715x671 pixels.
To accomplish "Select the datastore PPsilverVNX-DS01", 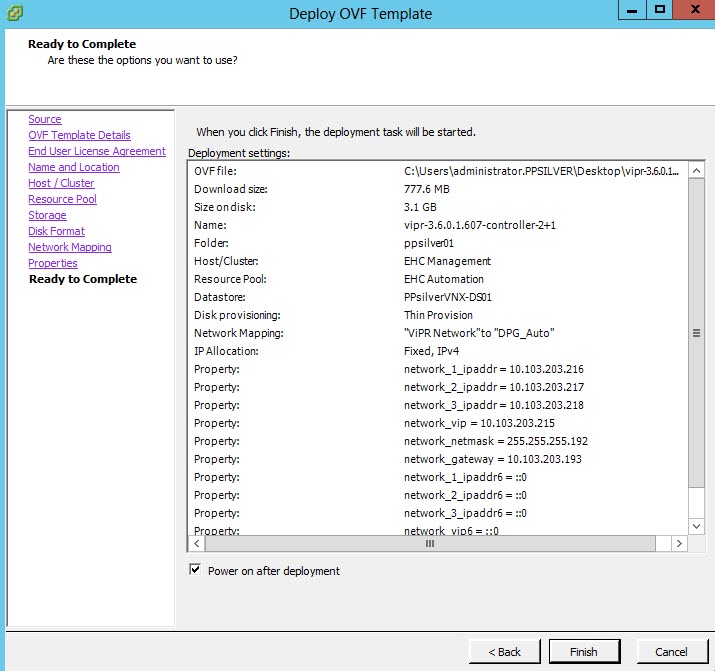I will coord(448,297).
